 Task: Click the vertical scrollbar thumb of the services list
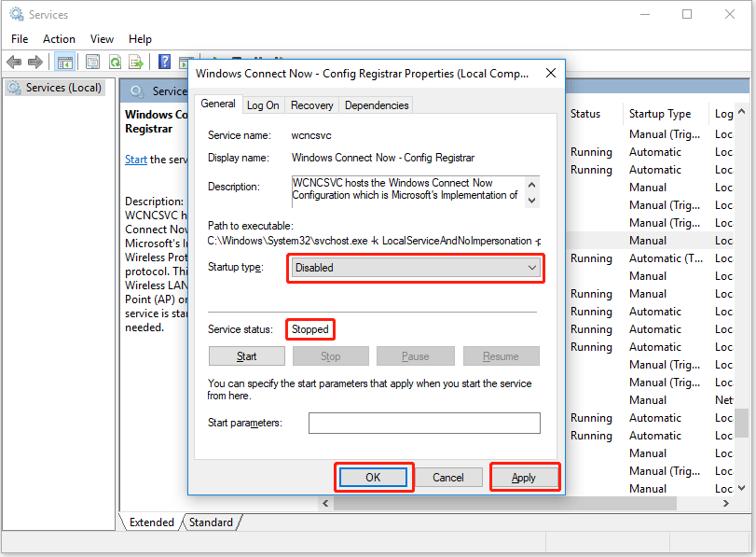click(x=741, y=423)
